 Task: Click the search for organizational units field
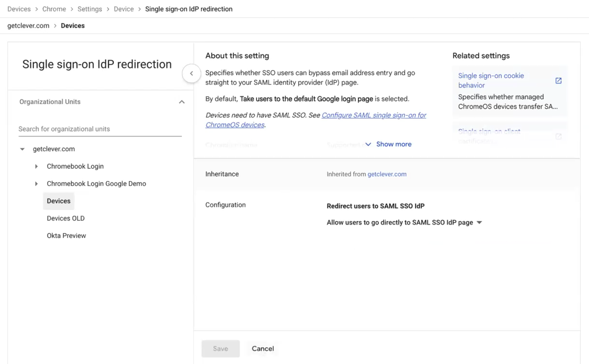(x=100, y=129)
